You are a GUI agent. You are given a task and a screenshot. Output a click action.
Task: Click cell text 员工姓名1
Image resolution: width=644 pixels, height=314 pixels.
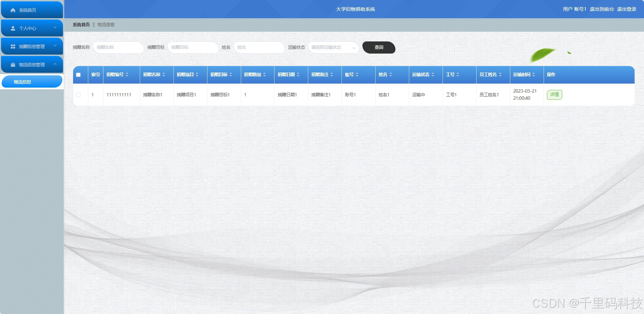click(489, 95)
